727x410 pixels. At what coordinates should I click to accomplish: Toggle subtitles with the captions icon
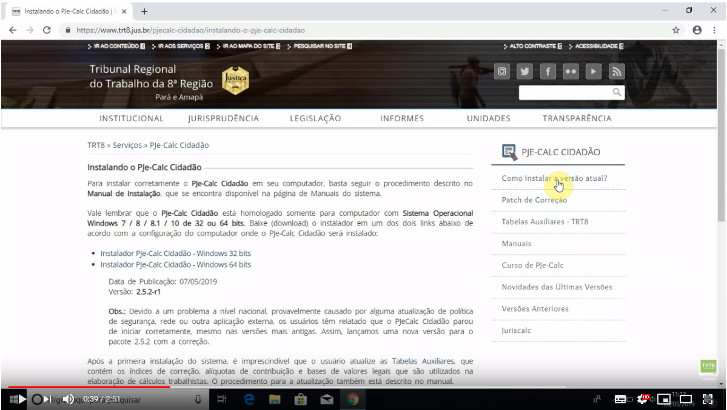620,399
